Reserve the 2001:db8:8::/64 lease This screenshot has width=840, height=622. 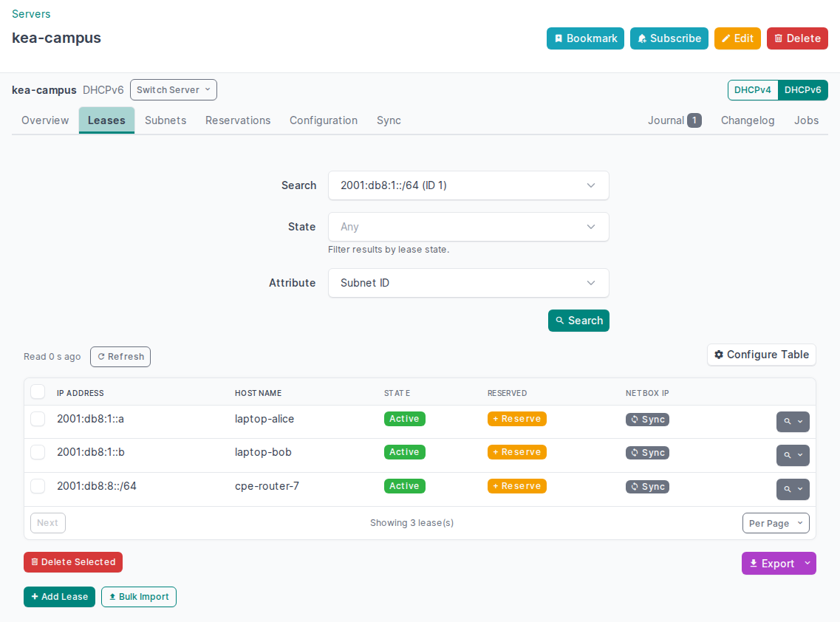[x=516, y=486]
